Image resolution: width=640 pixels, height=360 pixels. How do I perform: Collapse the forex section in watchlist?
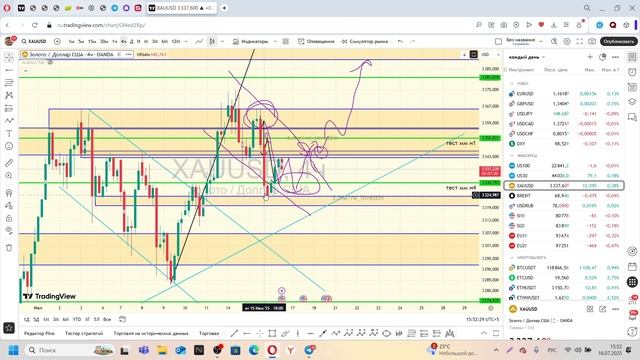(x=512, y=83)
